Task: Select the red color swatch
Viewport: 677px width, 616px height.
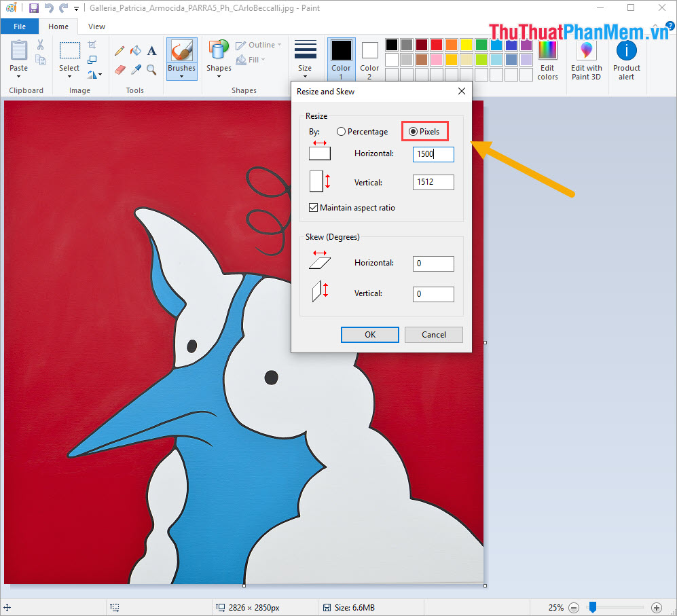Action: click(x=435, y=44)
